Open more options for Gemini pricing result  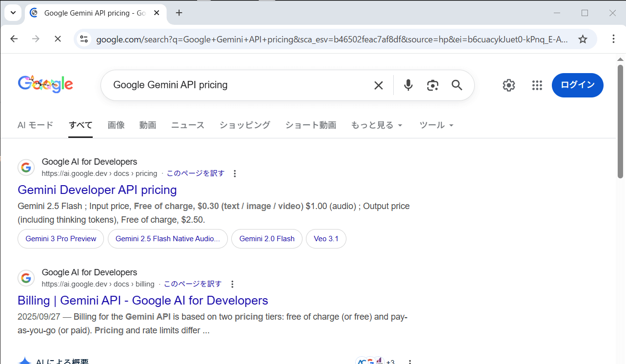[235, 173]
